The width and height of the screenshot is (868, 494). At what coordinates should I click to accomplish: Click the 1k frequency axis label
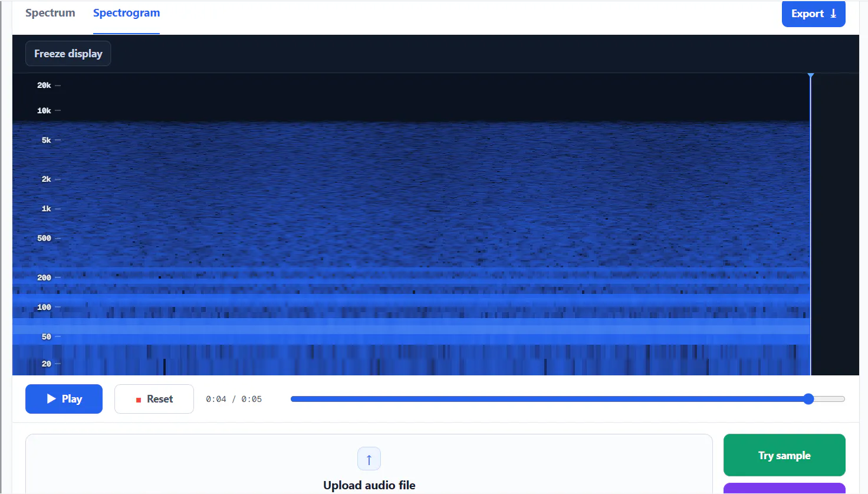[x=47, y=209]
